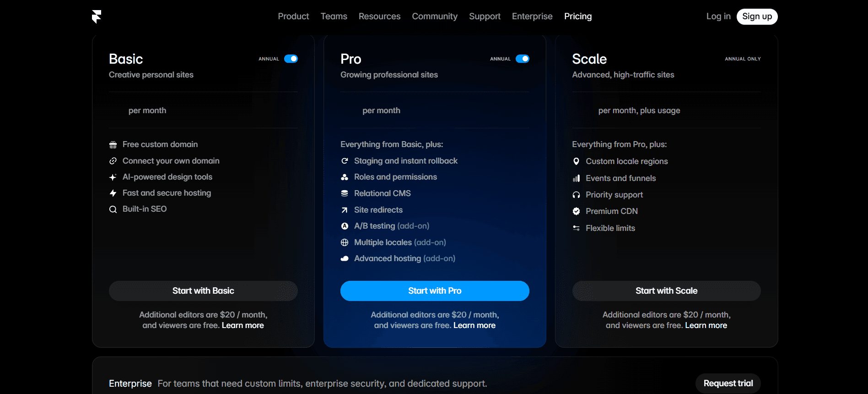868x394 pixels.
Task: Click the per month, plus usage text
Action: pyautogui.click(x=639, y=110)
